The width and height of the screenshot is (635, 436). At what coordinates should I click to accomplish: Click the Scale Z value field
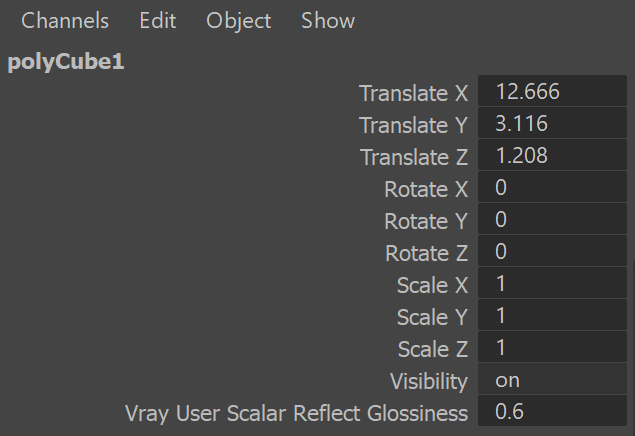coord(552,347)
